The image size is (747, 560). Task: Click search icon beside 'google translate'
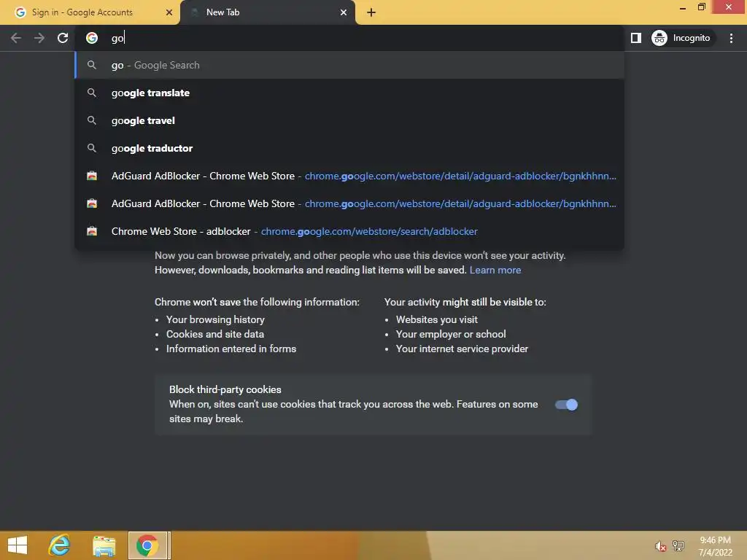pos(92,93)
